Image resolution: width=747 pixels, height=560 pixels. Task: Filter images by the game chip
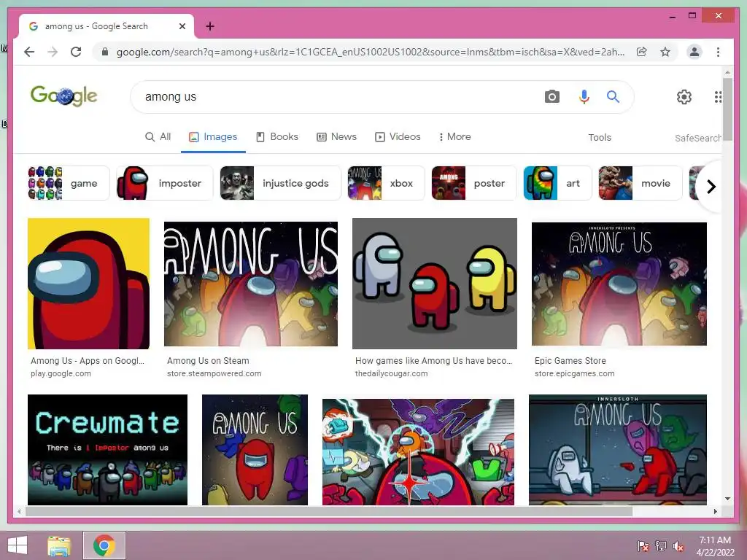(x=69, y=183)
